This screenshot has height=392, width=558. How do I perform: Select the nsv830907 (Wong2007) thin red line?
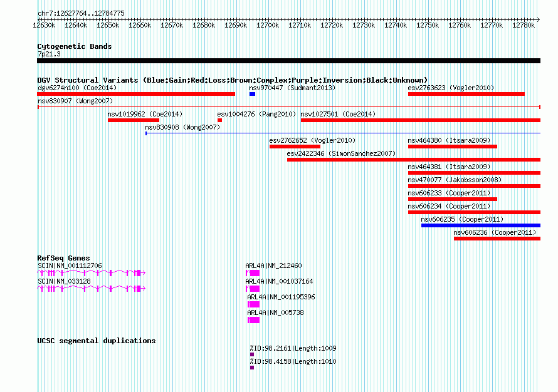(x=289, y=107)
